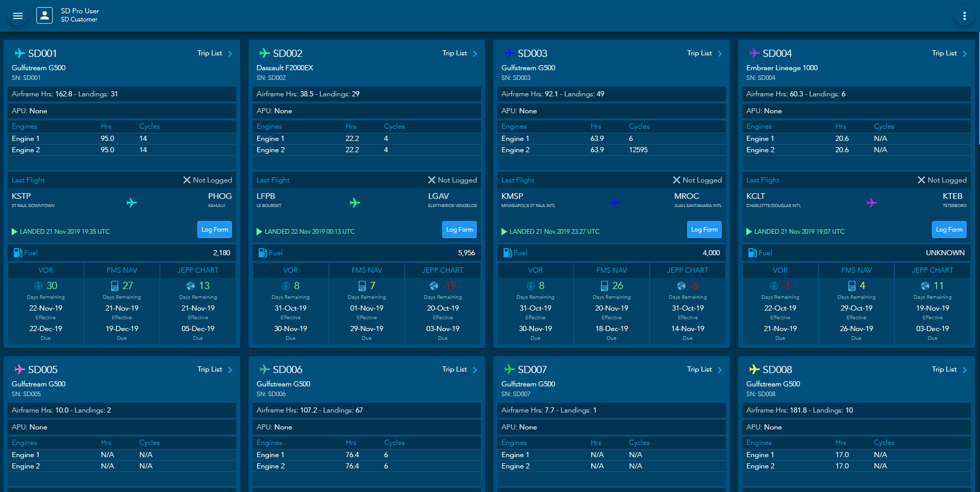The image size is (980, 492).
Task: Click the FMS NAV device icon showing 27 days in SD001
Action: click(115, 285)
